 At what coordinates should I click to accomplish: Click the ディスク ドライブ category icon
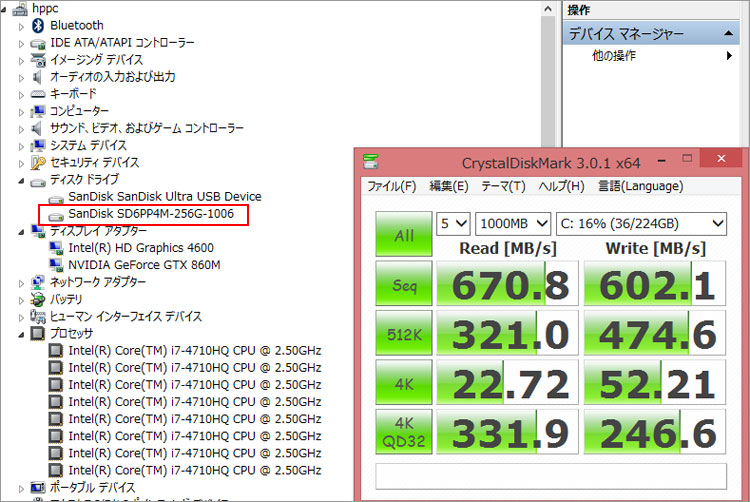click(x=38, y=182)
